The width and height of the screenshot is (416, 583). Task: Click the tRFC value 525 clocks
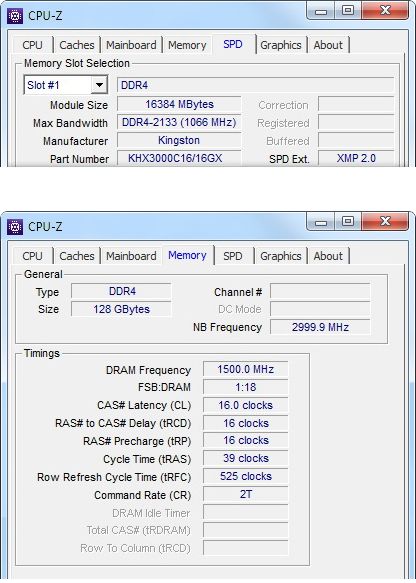(x=246, y=476)
